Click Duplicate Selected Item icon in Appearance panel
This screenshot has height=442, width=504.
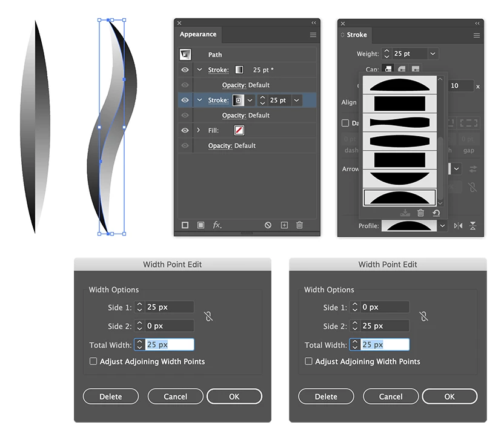click(x=285, y=225)
